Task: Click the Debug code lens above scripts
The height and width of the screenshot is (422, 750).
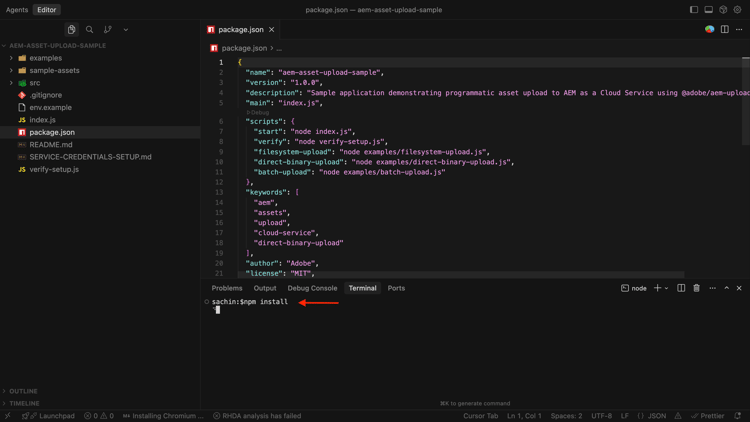Action: [258, 112]
